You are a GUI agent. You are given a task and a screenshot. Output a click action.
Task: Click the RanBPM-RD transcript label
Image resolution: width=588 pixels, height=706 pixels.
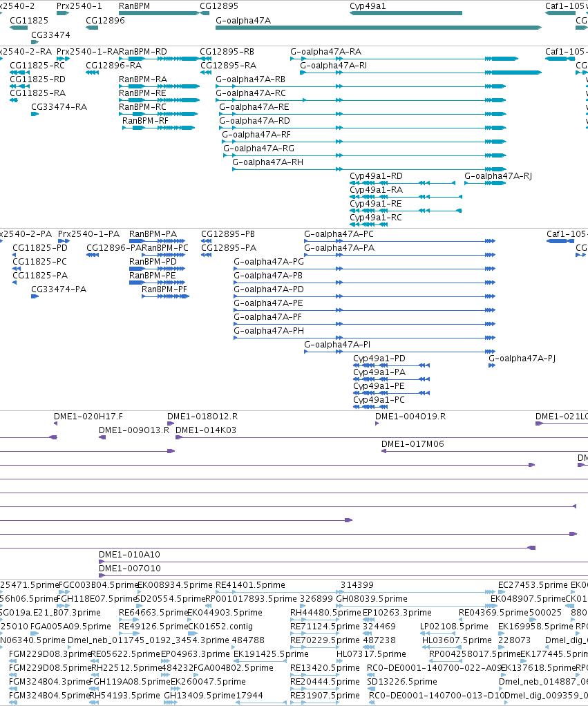[143, 51]
